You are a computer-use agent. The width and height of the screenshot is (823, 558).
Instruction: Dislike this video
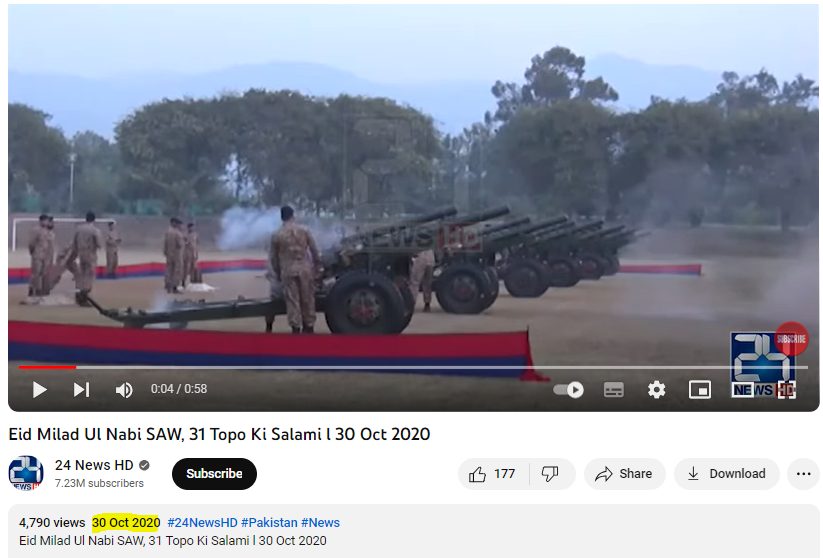[x=551, y=474]
